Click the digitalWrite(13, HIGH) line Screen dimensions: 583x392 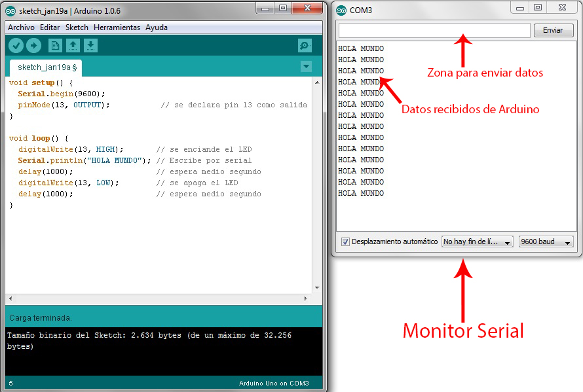[x=71, y=149]
